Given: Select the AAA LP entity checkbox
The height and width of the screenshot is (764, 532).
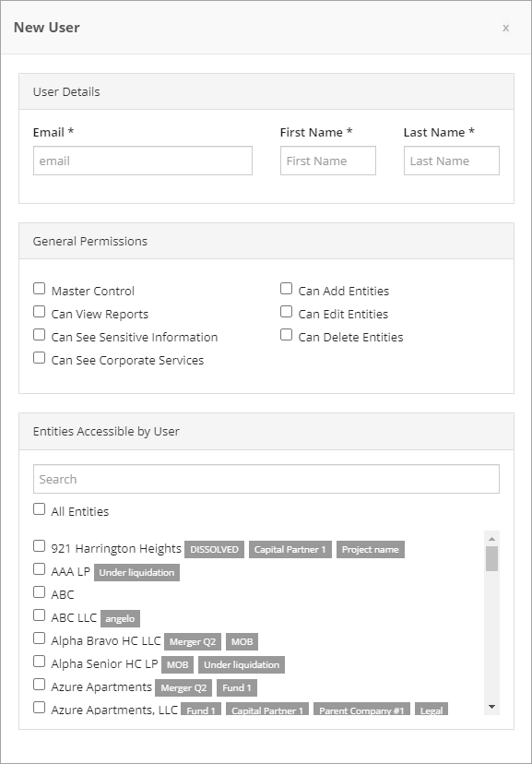Looking at the screenshot, I should click(40, 569).
